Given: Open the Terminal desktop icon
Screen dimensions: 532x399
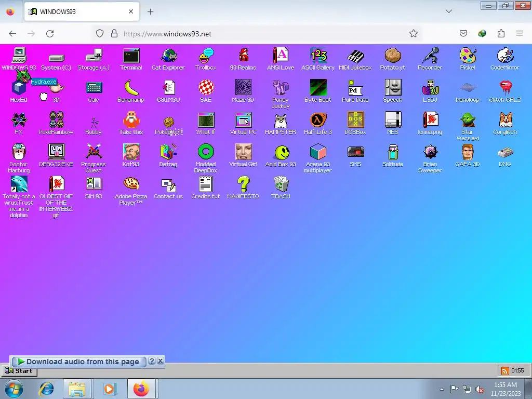Looking at the screenshot, I should click(131, 56).
